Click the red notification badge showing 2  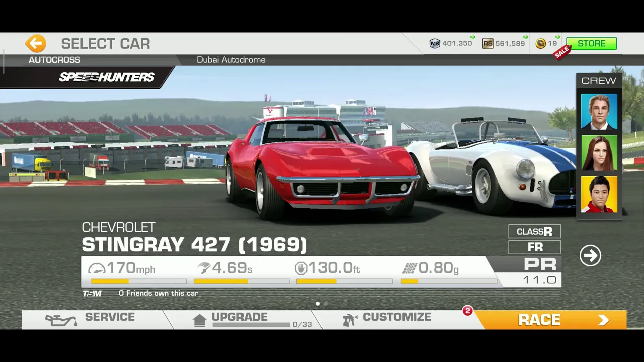(x=467, y=311)
